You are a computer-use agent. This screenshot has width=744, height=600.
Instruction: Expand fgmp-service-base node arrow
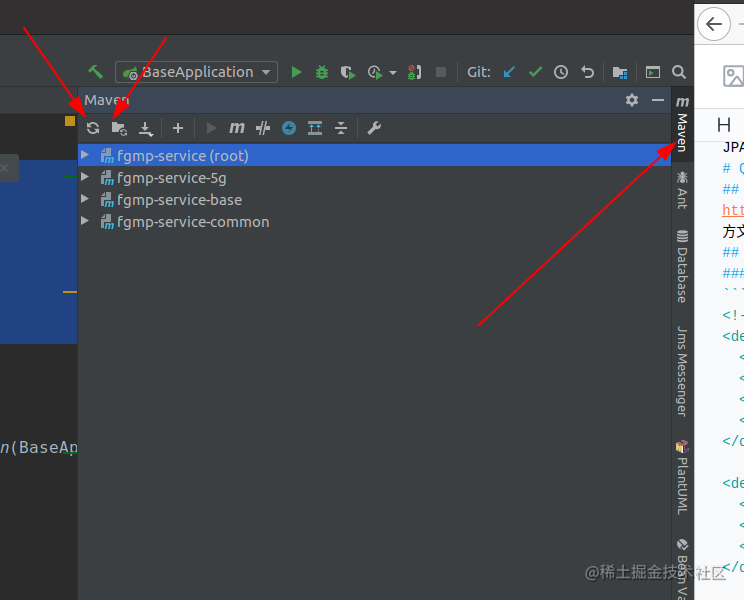[85, 199]
